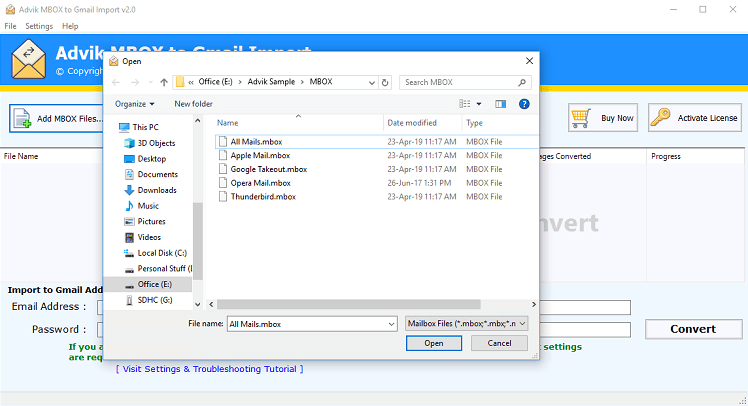Show the preview pane
Screen dimensions: 748x406
pos(500,104)
